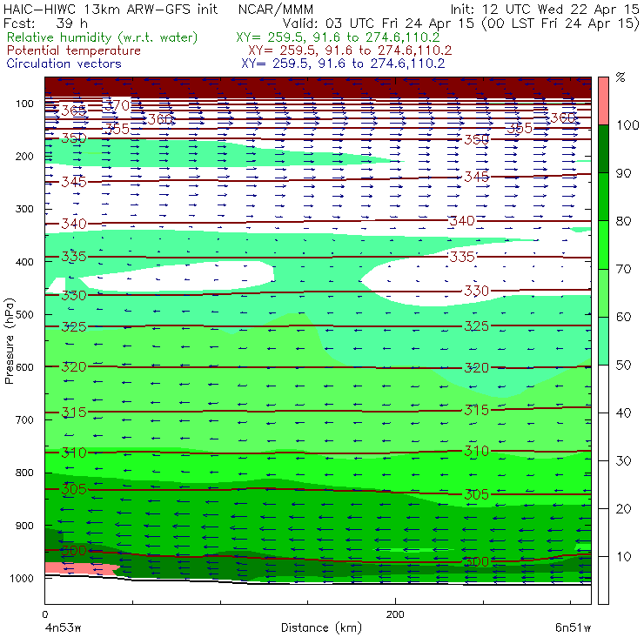Click the '200' distance axis tick label
The width and height of the screenshot is (644, 644).
pos(395,614)
